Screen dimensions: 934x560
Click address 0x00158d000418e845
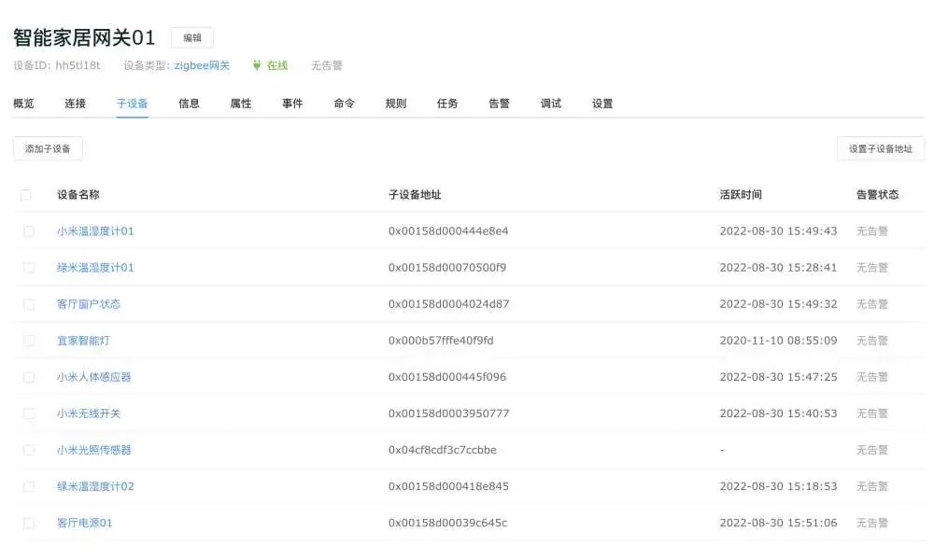pyautogui.click(x=448, y=487)
